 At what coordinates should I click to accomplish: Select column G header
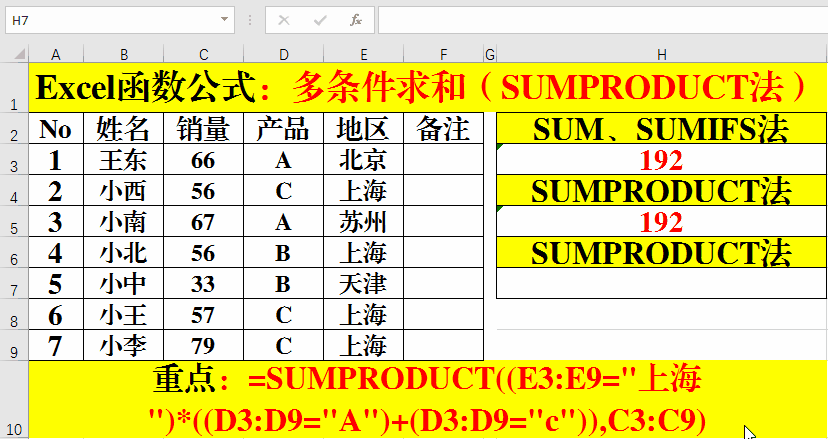tap(490, 54)
